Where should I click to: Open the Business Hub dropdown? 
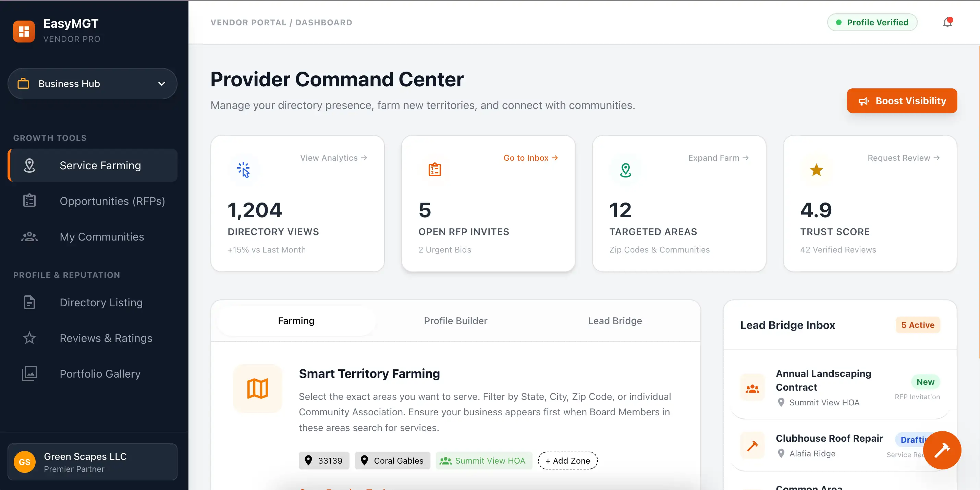coord(93,84)
